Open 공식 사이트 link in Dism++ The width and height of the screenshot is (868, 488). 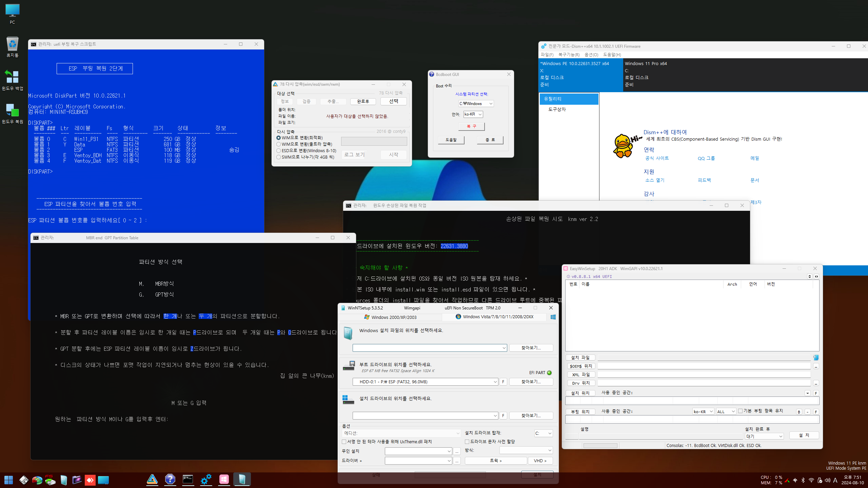click(x=657, y=158)
